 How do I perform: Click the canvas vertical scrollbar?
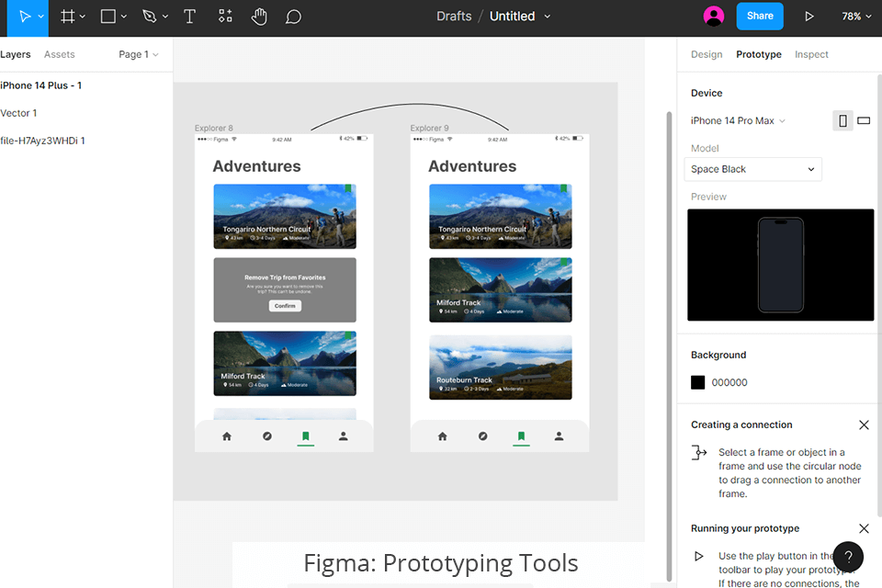(x=669, y=346)
